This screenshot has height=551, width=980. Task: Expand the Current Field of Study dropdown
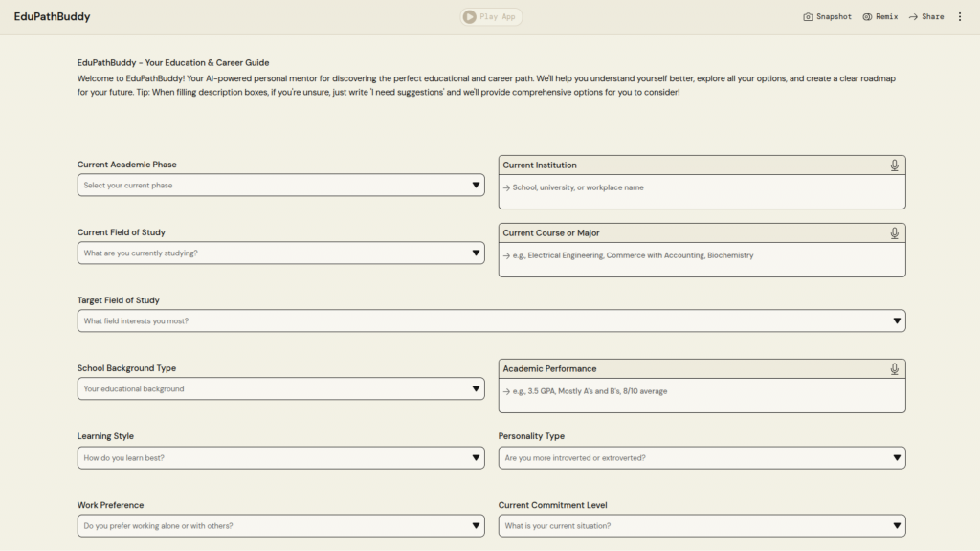click(x=280, y=253)
